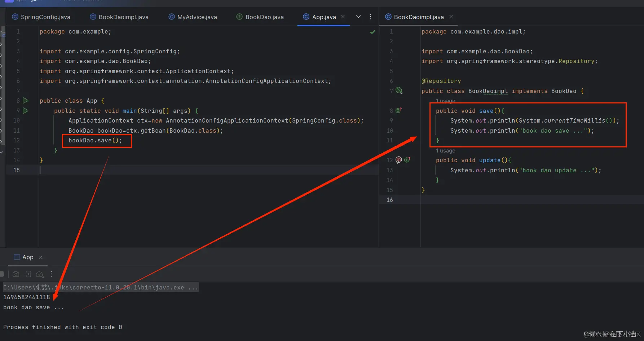The image size is (644, 341).
Task: Click the 'public void save()' declaration
Action: tap(470, 111)
